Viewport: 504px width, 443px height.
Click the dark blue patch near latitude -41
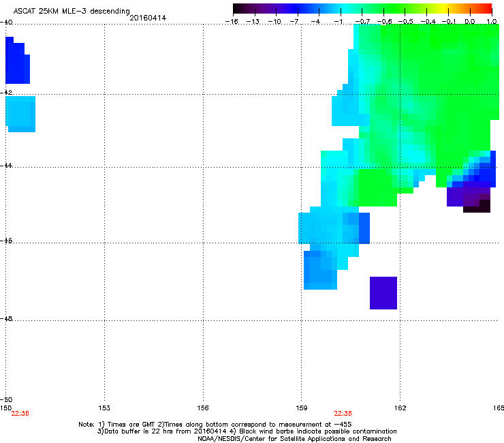[18, 63]
